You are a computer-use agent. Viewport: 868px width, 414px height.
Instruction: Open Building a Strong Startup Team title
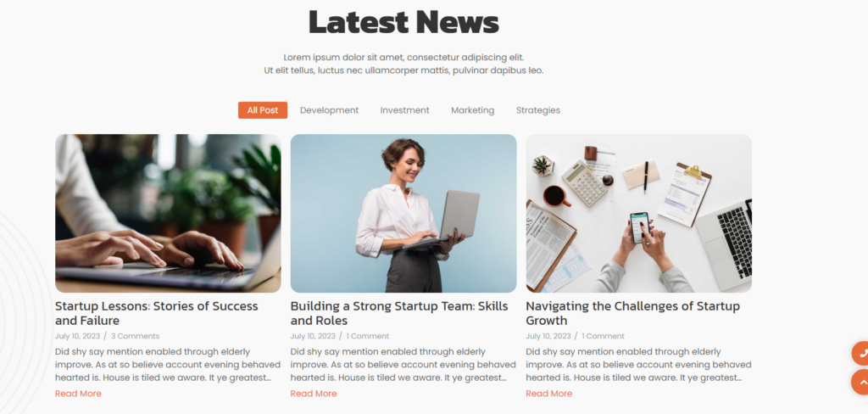click(x=399, y=313)
